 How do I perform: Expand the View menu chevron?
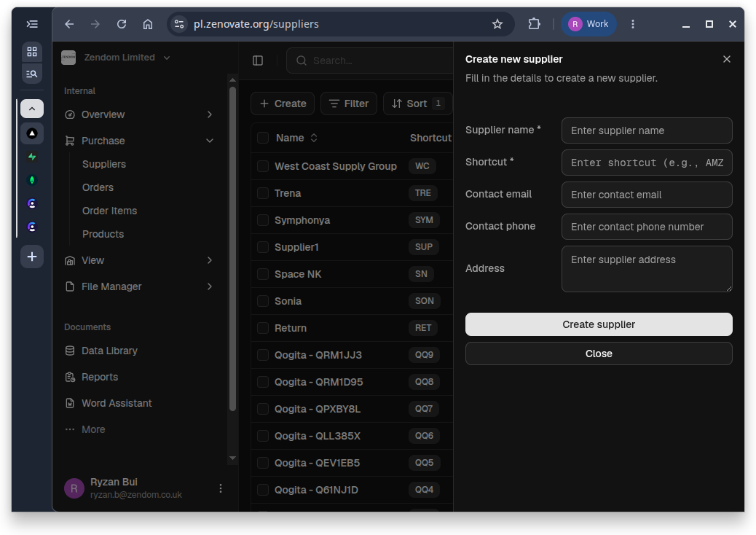click(x=210, y=260)
